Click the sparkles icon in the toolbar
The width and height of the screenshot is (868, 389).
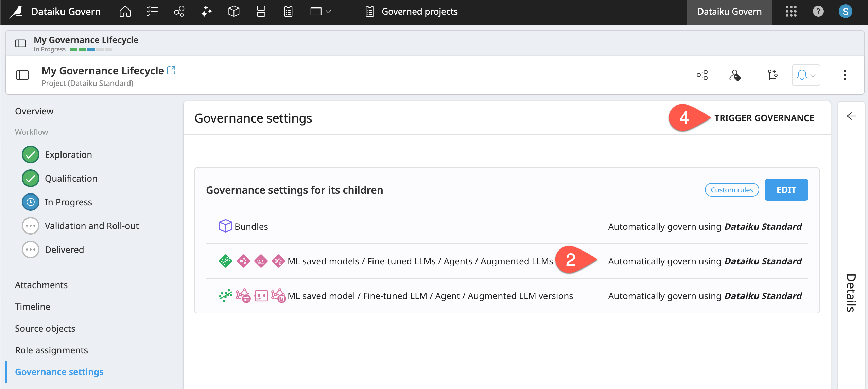click(x=206, y=11)
